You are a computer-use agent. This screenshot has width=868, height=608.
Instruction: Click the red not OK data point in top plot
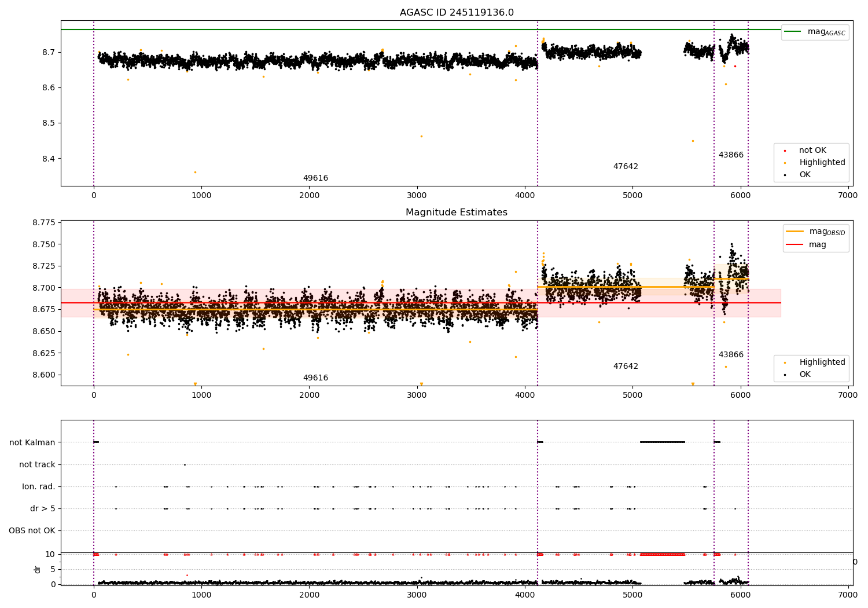(735, 66)
